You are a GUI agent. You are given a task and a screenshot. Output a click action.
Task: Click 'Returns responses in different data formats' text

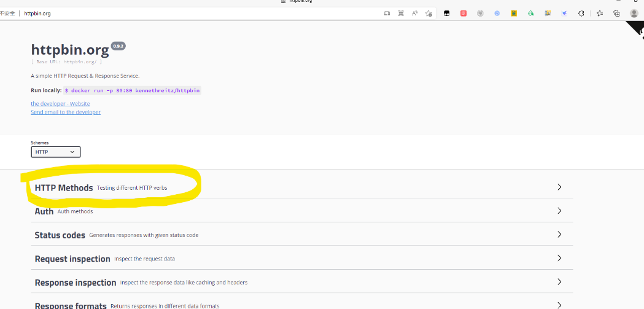165,306
